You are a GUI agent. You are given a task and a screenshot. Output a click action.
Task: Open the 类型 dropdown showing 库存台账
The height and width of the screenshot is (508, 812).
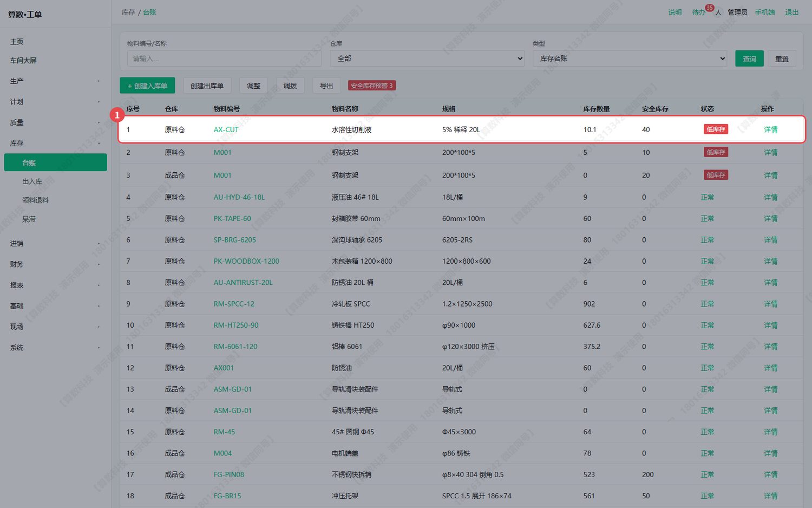(x=630, y=58)
